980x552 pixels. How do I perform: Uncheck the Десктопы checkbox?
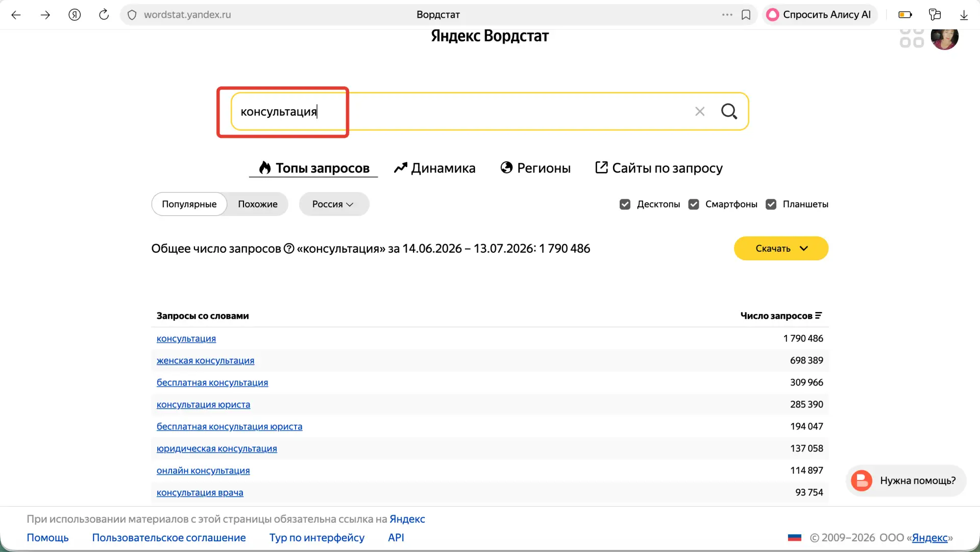[x=625, y=204]
